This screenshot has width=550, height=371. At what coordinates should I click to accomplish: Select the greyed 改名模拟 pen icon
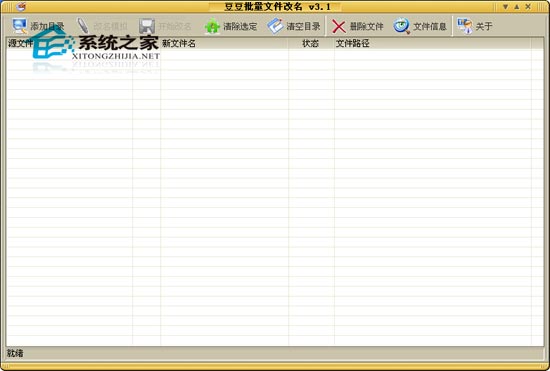[83, 26]
